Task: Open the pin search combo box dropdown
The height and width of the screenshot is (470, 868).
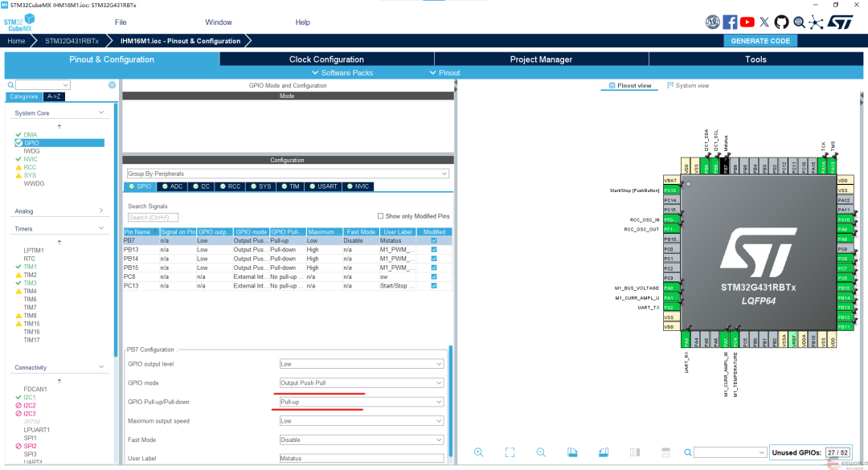Action: coord(761,453)
